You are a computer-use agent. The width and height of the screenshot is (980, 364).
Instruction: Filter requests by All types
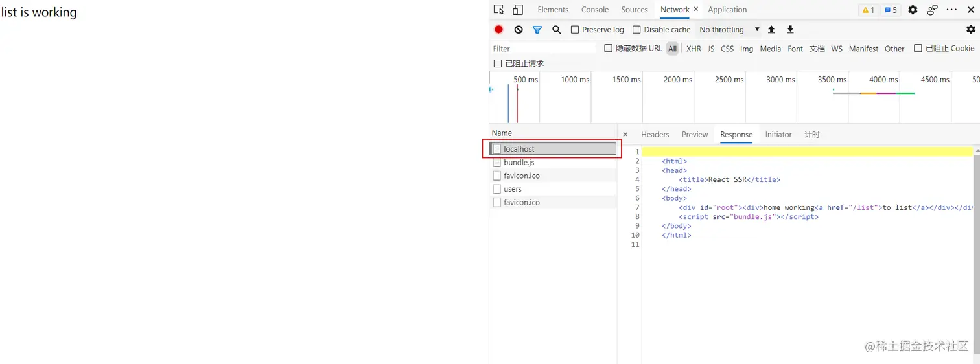tap(673, 49)
